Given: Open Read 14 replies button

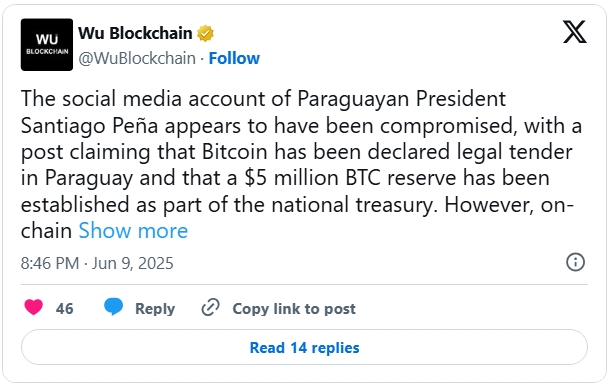Looking at the screenshot, I should tap(304, 347).
